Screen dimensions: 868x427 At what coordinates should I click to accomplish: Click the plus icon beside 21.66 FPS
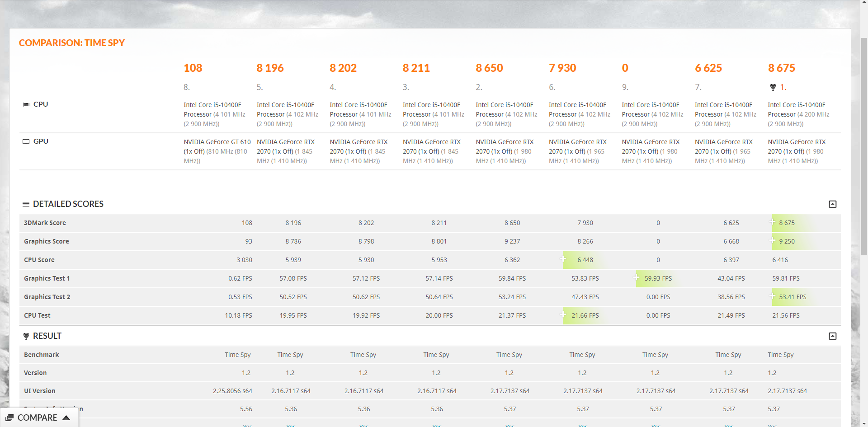coord(563,314)
